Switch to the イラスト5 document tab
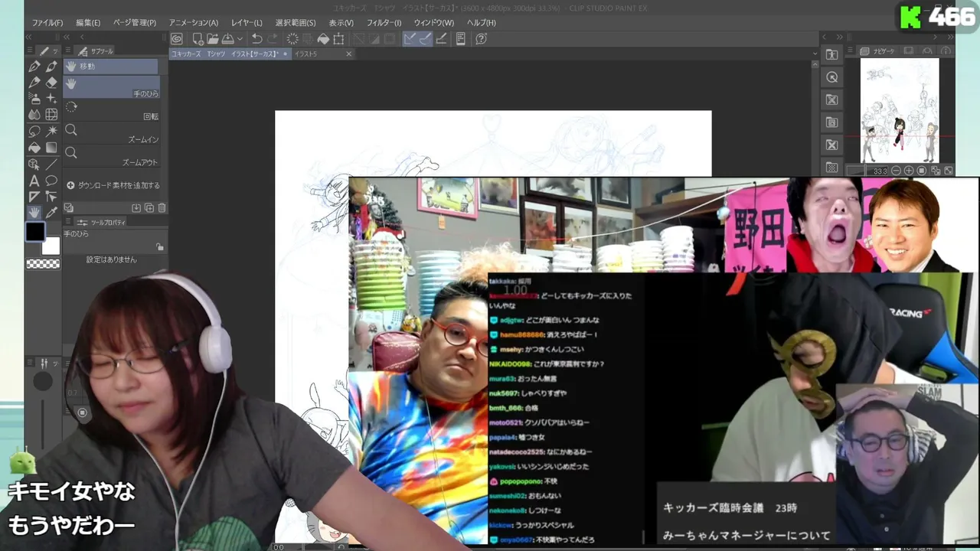The width and height of the screenshot is (980, 551). click(x=305, y=54)
